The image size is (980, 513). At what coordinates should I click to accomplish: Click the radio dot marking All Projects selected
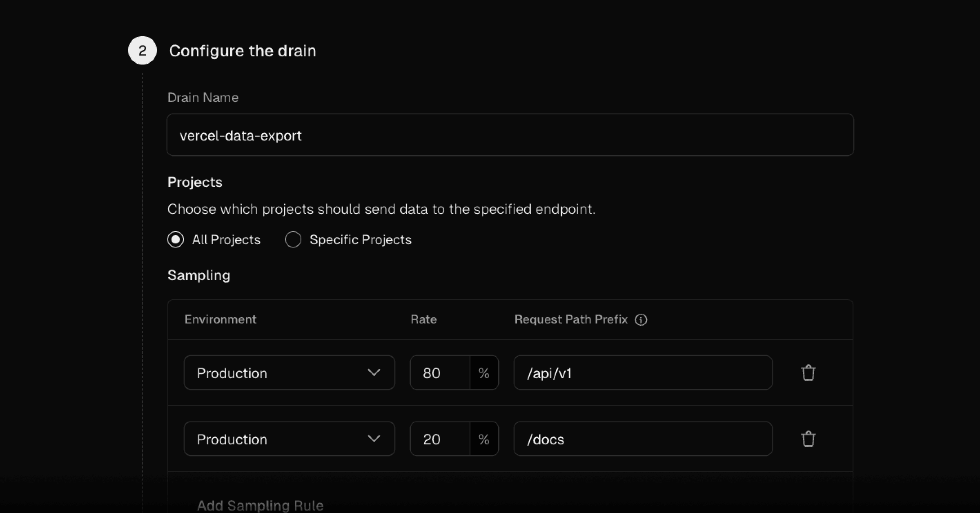coord(175,240)
